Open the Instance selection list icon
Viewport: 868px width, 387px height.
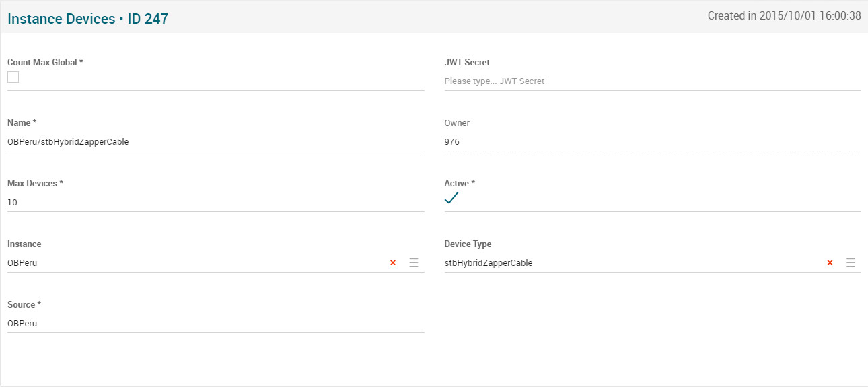[414, 263]
